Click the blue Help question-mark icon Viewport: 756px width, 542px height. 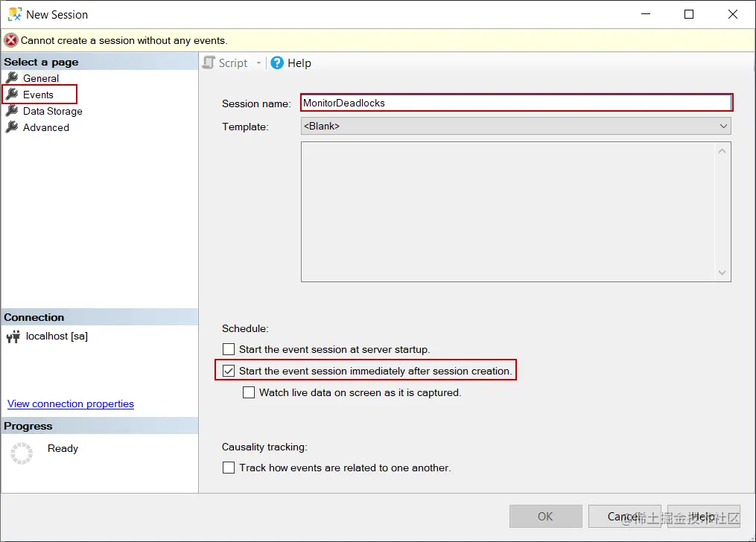point(277,63)
